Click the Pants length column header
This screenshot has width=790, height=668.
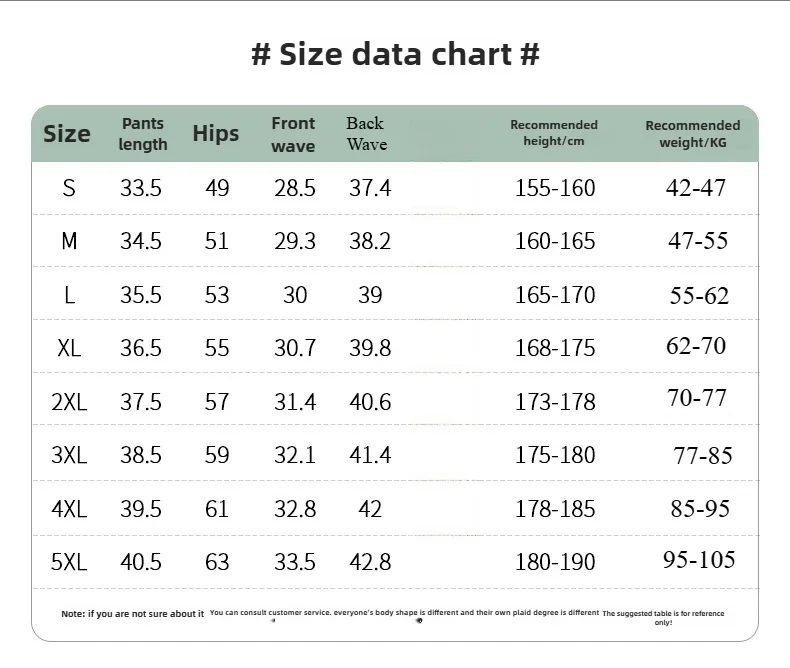pos(143,134)
